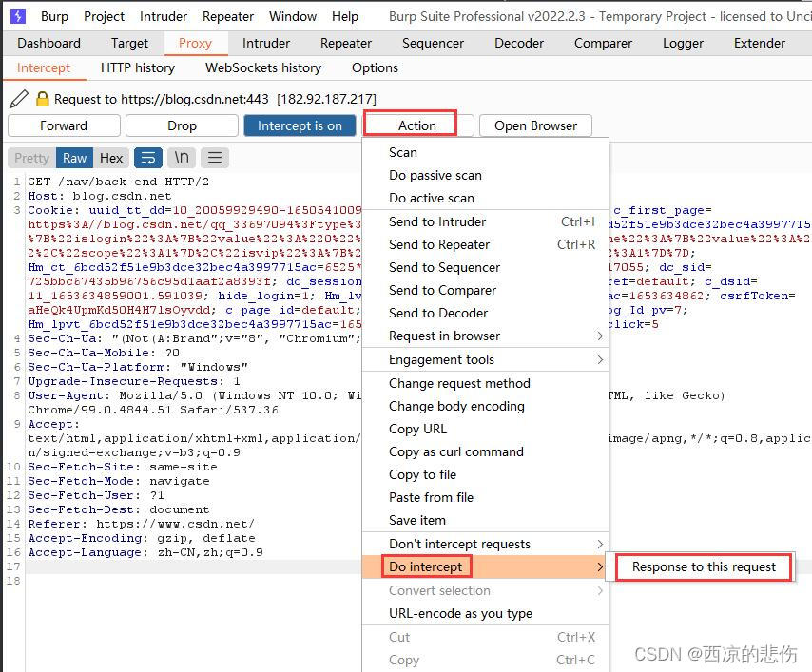Choose URL-encode as you type

tap(485, 613)
